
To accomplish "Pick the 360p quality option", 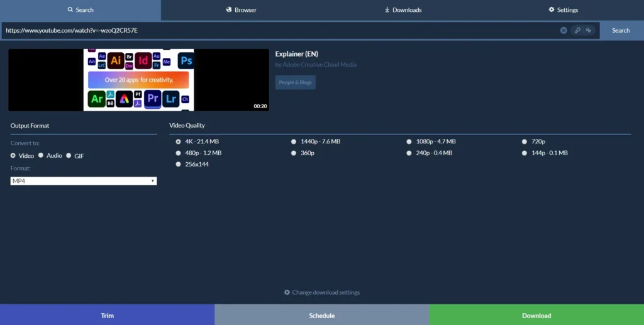I will point(294,153).
